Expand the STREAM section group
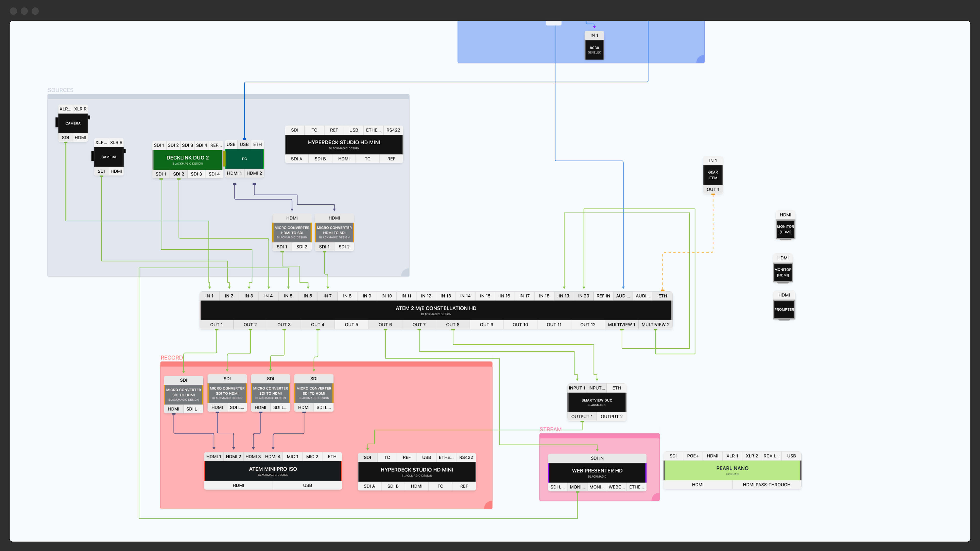This screenshot has height=551, width=980. pos(551,429)
